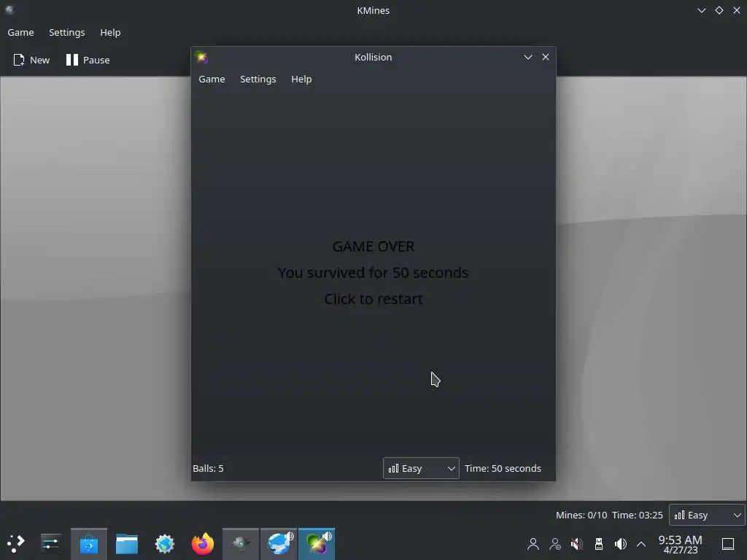Screen dimensions: 747x560
Task: Open the Dolphin file manager
Action: 127,544
